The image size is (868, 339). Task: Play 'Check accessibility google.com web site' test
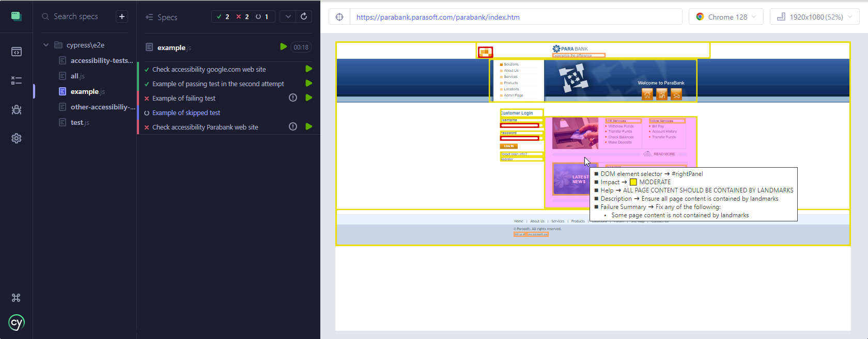pos(309,69)
